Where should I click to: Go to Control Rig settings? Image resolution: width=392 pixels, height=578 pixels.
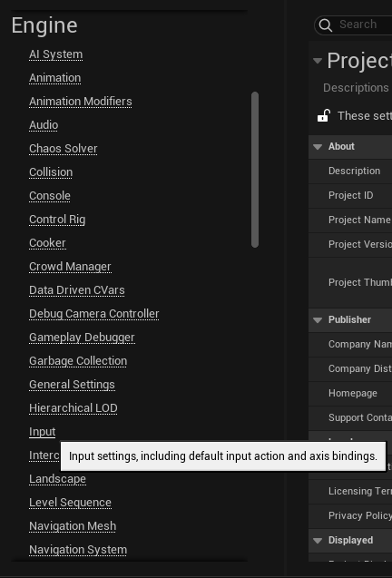(x=57, y=220)
